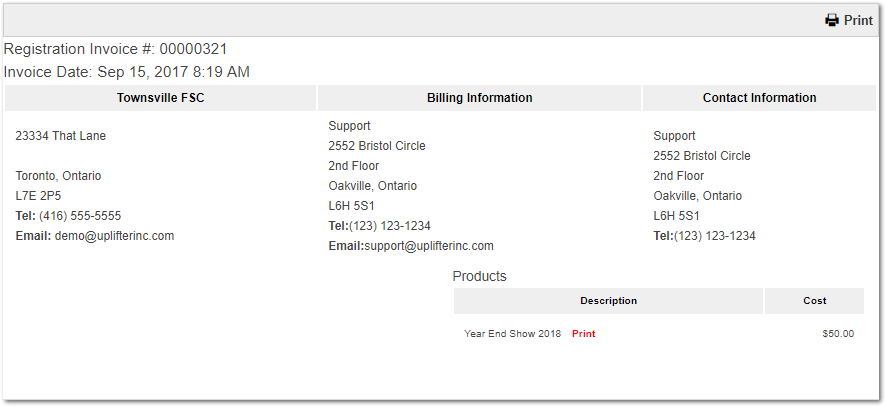The width and height of the screenshot is (886, 407).
Task: Click the L7E 2P5 postal code
Action: point(38,196)
